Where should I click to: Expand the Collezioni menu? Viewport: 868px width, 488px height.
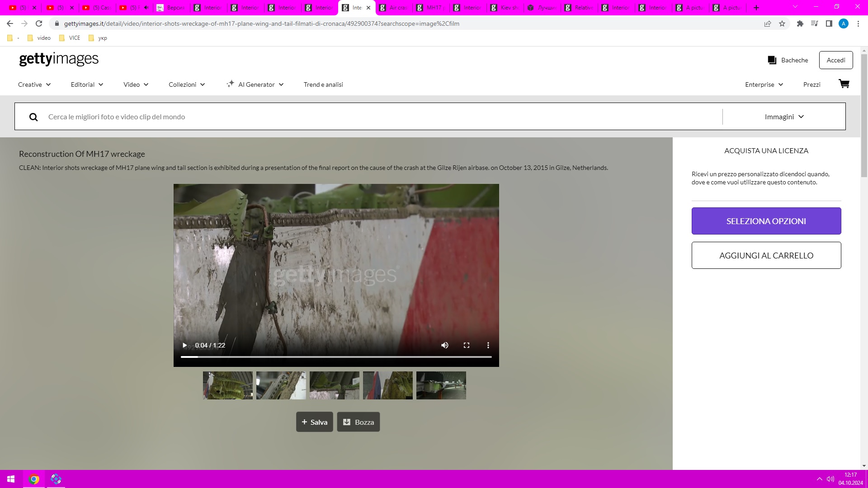pyautogui.click(x=187, y=84)
